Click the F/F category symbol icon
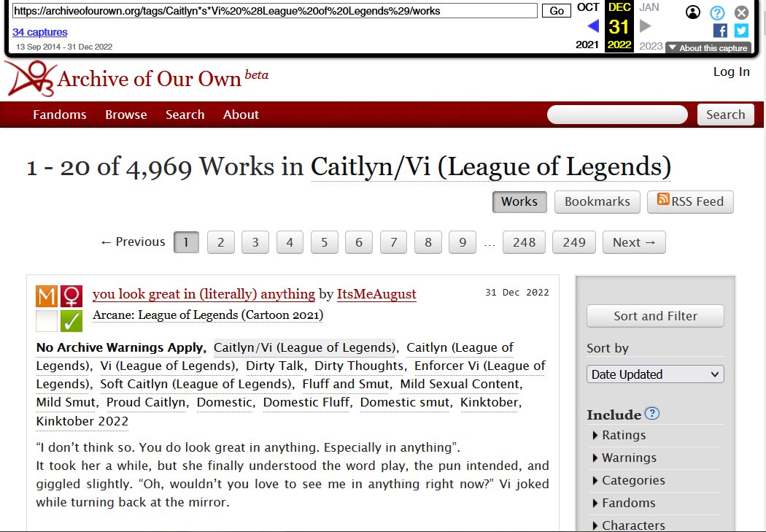The image size is (766, 532). coord(71,296)
